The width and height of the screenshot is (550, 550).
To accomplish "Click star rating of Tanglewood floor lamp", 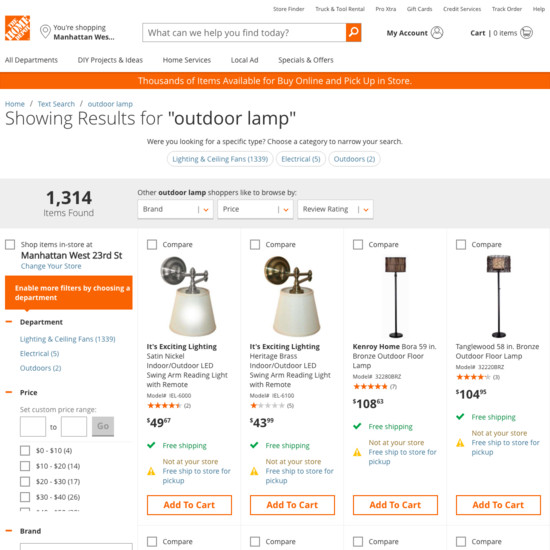I will (473, 377).
